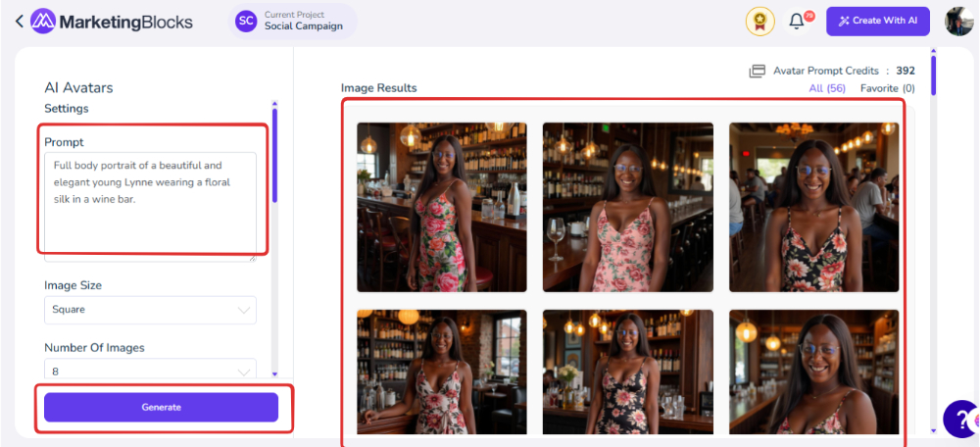Open the result image with wine glass on bar
This screenshot has width=980, height=447.
coord(627,207)
